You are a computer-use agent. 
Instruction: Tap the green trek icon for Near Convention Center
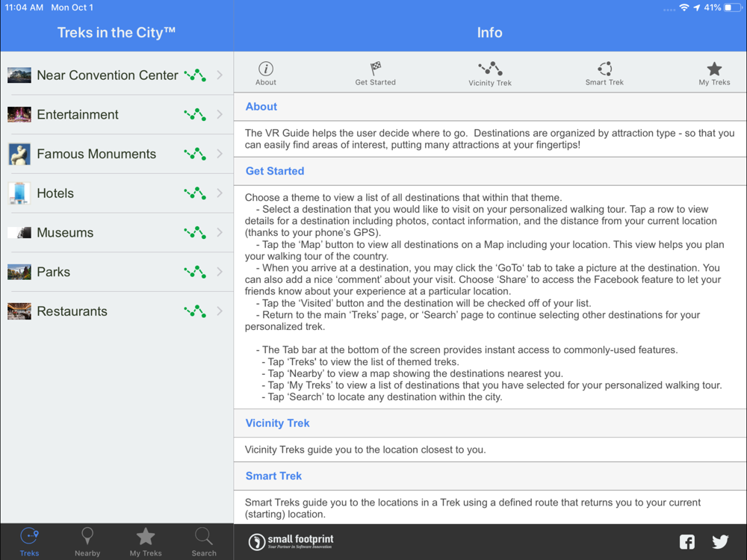(x=195, y=75)
